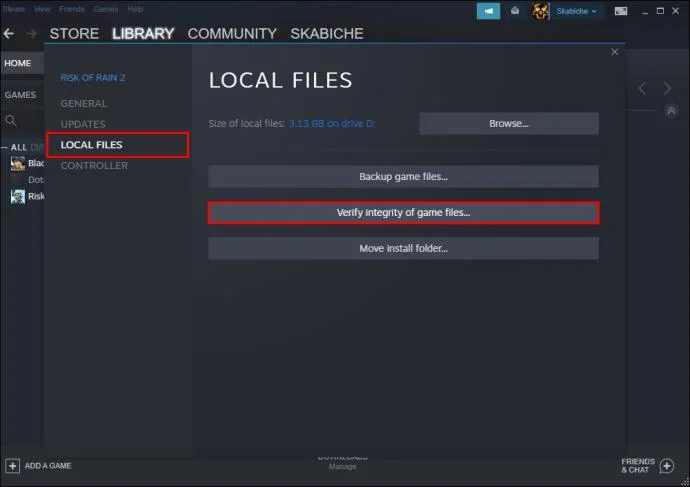Select UPDATES in properties sidebar
Screen dimensions: 690x487
click(83, 124)
